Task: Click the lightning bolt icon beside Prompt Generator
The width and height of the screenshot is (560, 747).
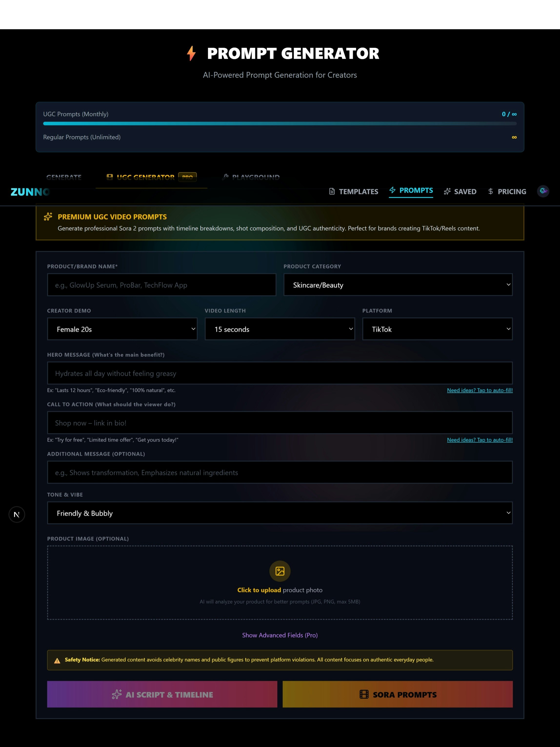Action: tap(191, 53)
